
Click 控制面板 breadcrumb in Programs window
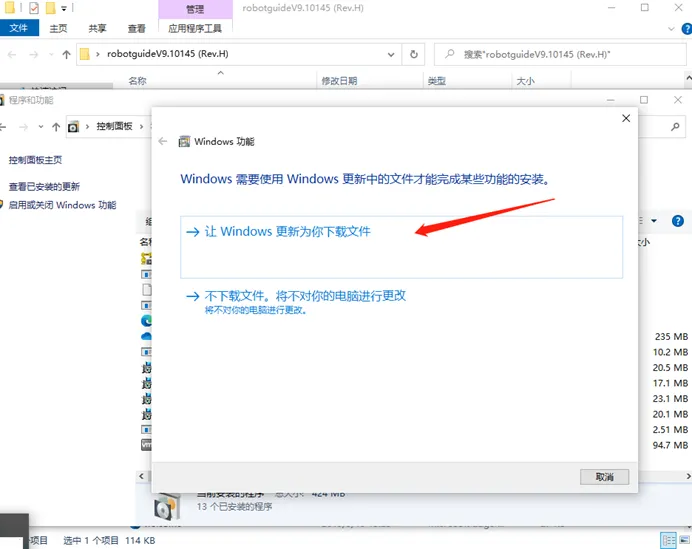click(114, 126)
